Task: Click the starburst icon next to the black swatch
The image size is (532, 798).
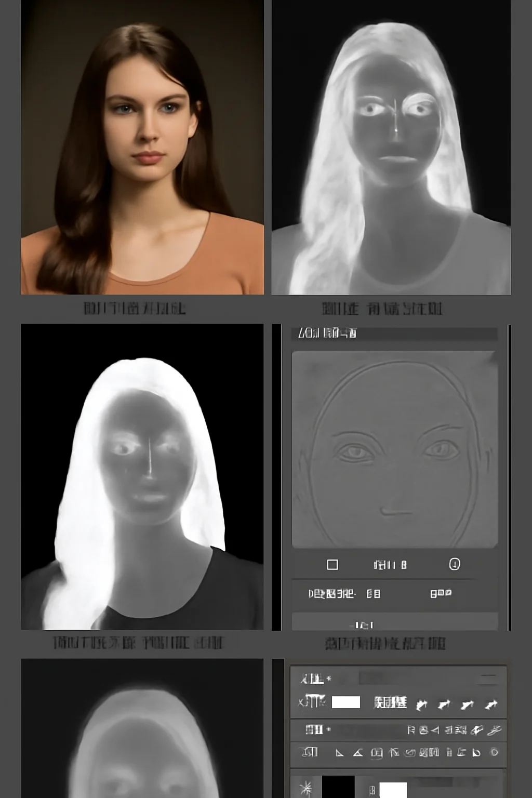Action: [307, 788]
